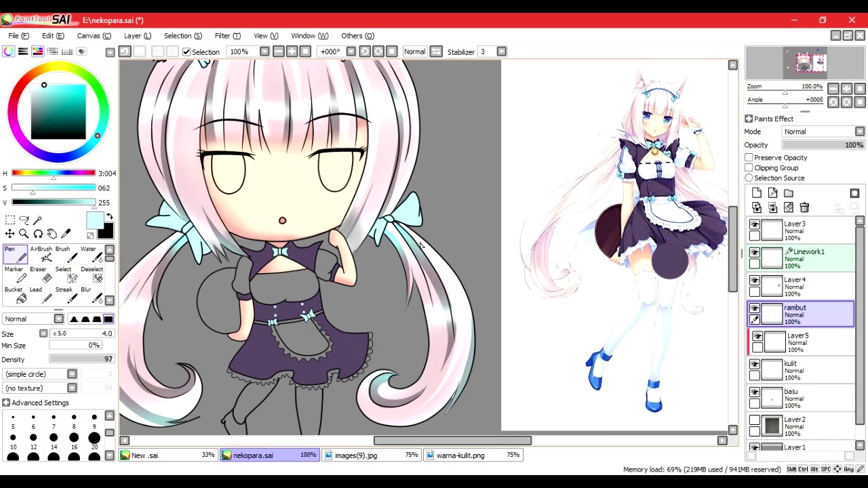Activate the move tool
Screen dimensions: 868x488
(10, 234)
